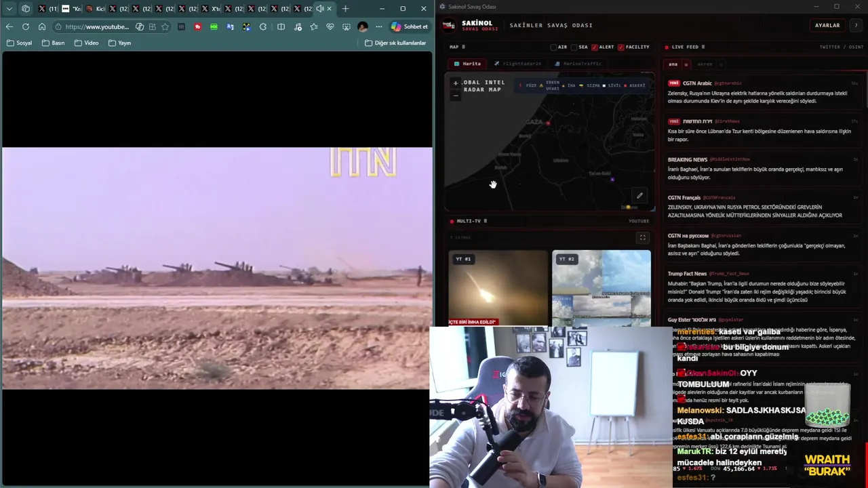Click the question mark help button
The height and width of the screenshot is (488, 868).
click(856, 25)
